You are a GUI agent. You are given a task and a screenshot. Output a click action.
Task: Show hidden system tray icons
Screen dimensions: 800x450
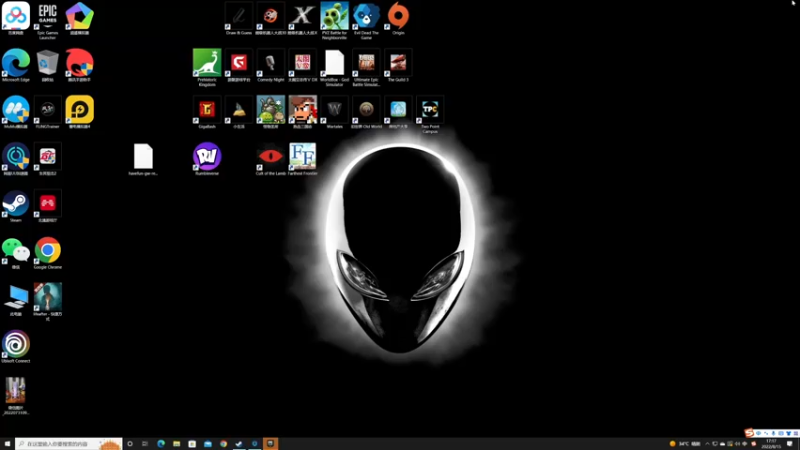coord(708,444)
